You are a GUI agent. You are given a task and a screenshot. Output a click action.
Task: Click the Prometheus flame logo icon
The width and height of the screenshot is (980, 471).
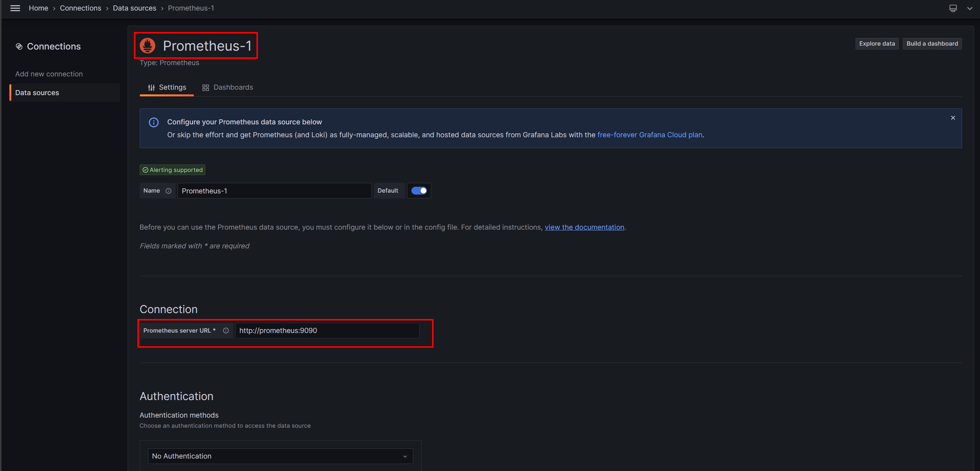tap(148, 46)
